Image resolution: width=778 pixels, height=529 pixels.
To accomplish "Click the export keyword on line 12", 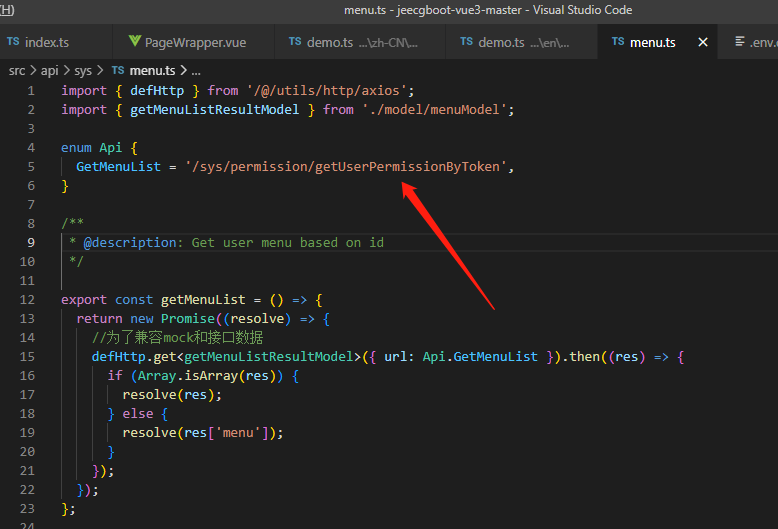I will pyautogui.click(x=84, y=300).
